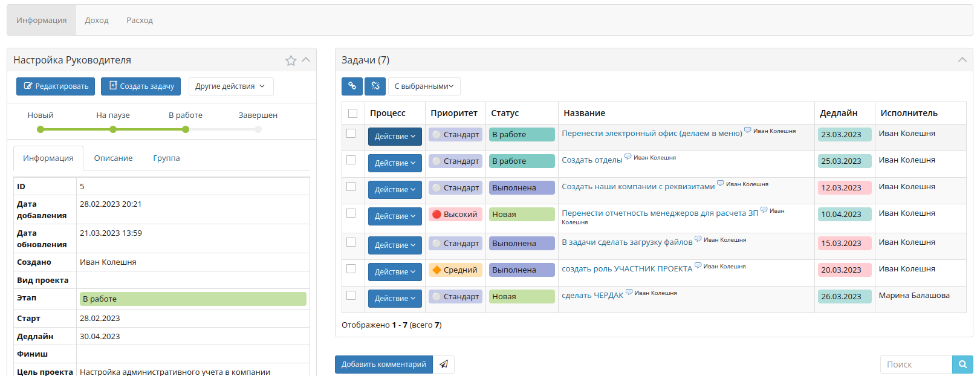Click the Создать задачу button
This screenshot has width=980, height=376.
141,86
